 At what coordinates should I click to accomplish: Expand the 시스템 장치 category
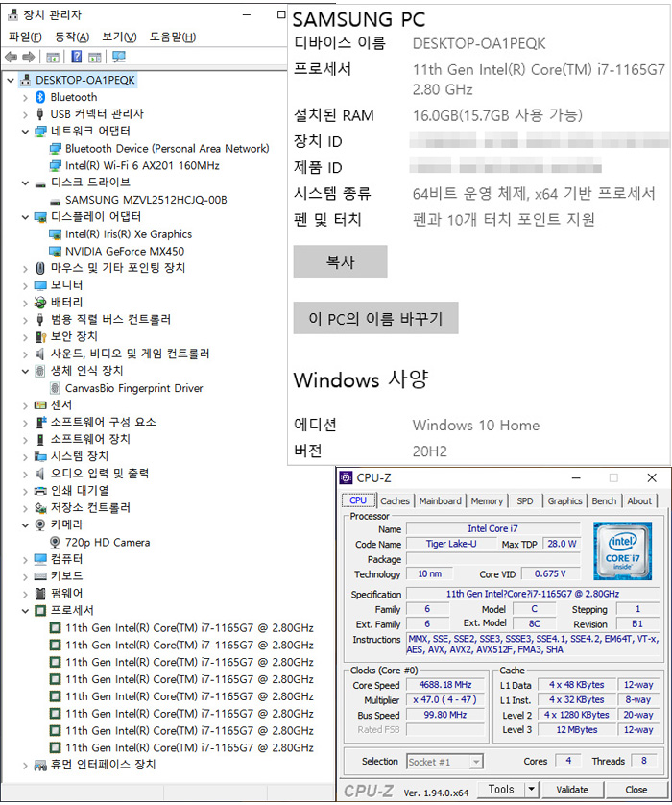pyautogui.click(x=25, y=457)
